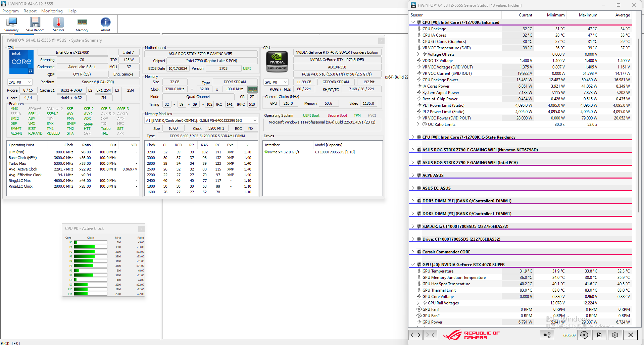The image size is (644, 345).
Task: Expand the DDR5 DIMM [#1] sensor group
Action: point(413,201)
